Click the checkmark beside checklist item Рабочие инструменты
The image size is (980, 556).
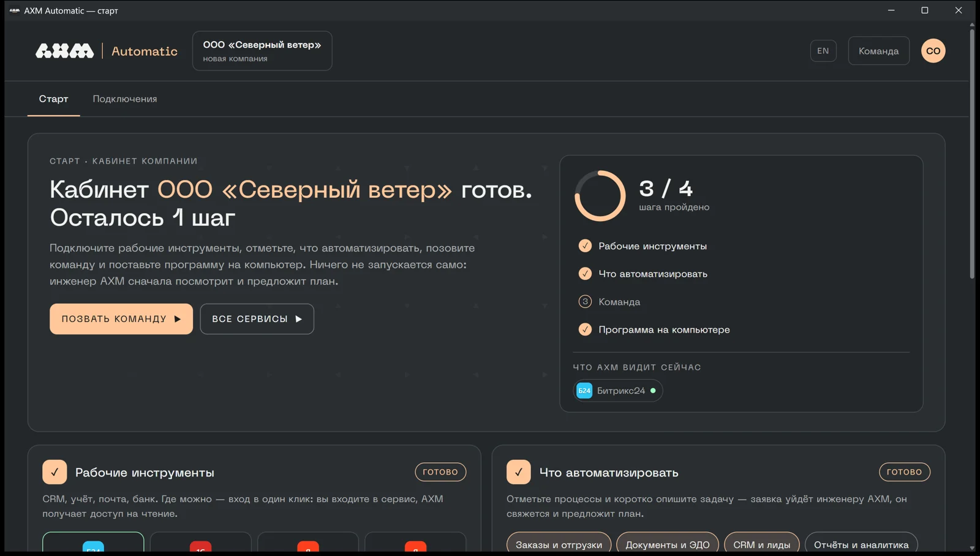pyautogui.click(x=585, y=246)
